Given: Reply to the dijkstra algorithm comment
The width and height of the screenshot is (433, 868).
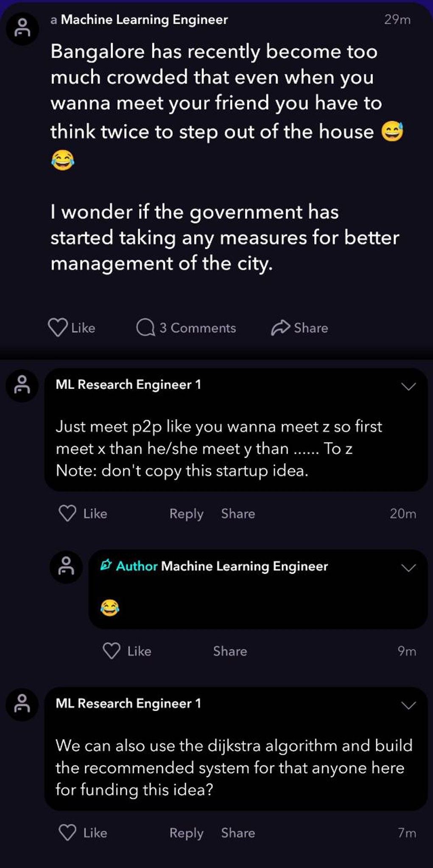Looking at the screenshot, I should (186, 833).
